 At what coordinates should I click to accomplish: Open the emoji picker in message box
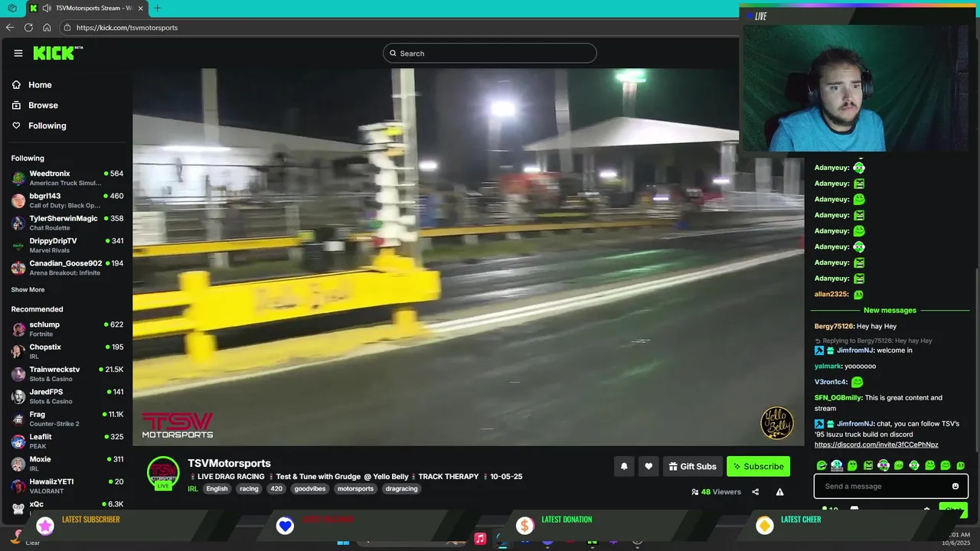pyautogui.click(x=955, y=486)
